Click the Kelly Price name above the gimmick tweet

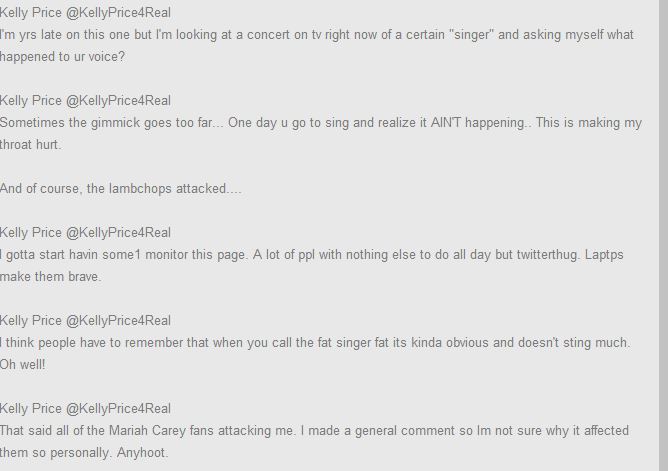(x=30, y=100)
